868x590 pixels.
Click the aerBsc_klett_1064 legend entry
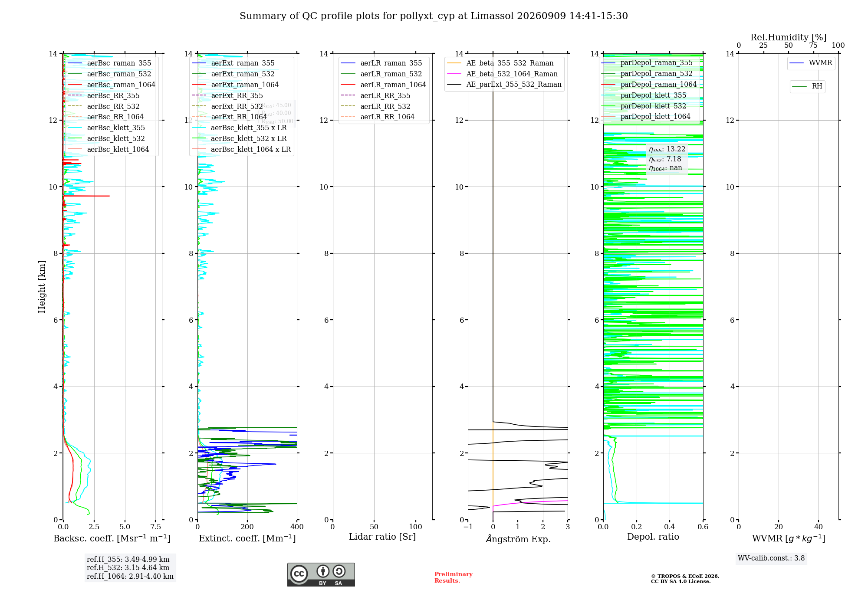(x=108, y=149)
